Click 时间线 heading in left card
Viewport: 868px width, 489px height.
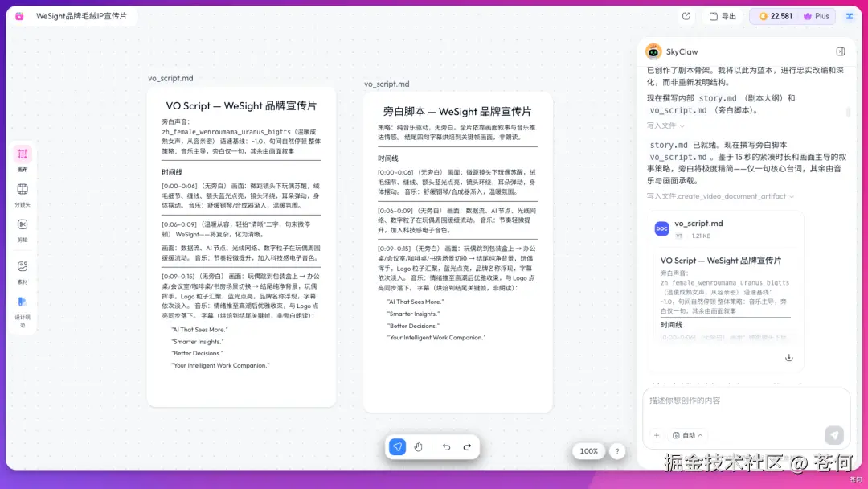pyautogui.click(x=172, y=172)
